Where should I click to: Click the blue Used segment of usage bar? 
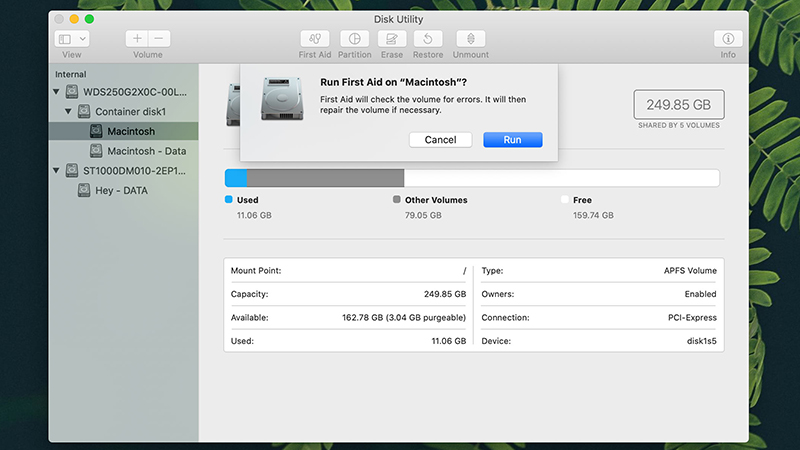coord(236,178)
